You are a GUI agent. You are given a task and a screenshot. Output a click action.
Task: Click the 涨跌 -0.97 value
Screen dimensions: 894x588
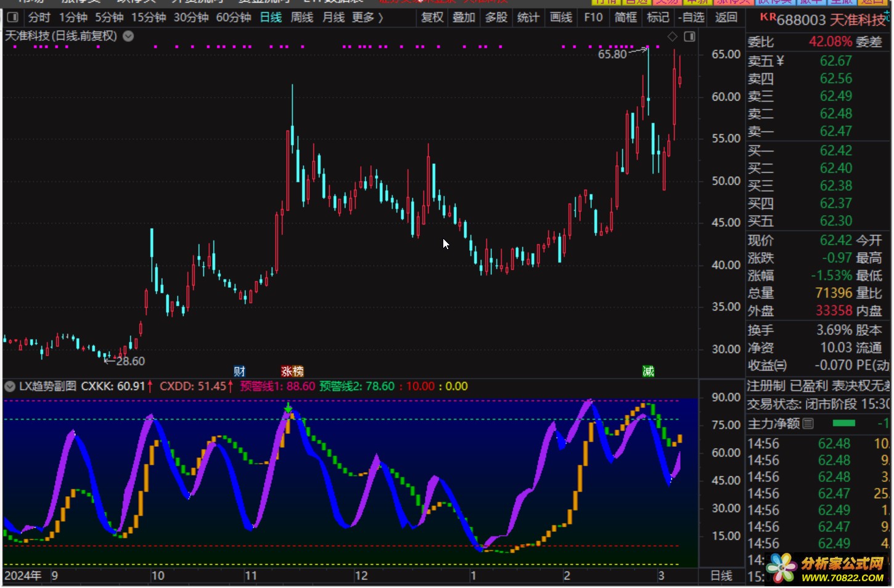[x=837, y=258]
